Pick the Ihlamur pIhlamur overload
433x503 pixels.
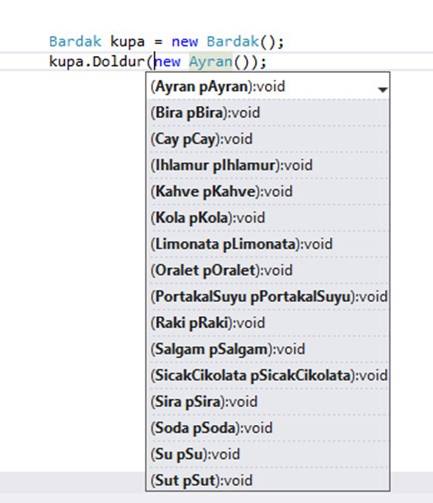point(268,165)
